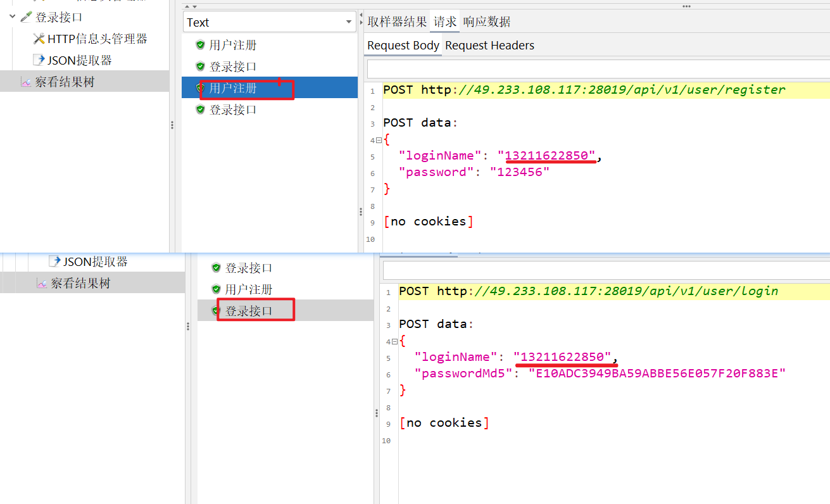The image size is (830, 504).
Task: Click shield icon of 用户注册 in login capture
Action: click(216, 289)
